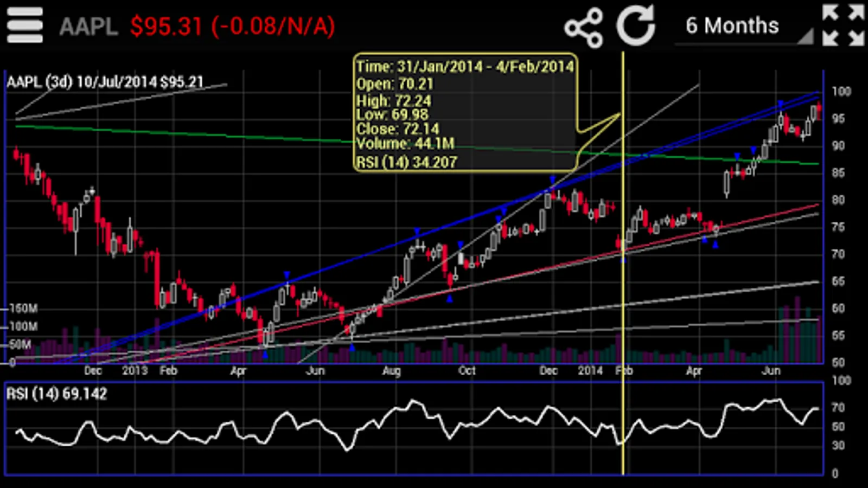The height and width of the screenshot is (488, 868).
Task: Click the 2013 label on time axis
Action: coord(135,370)
